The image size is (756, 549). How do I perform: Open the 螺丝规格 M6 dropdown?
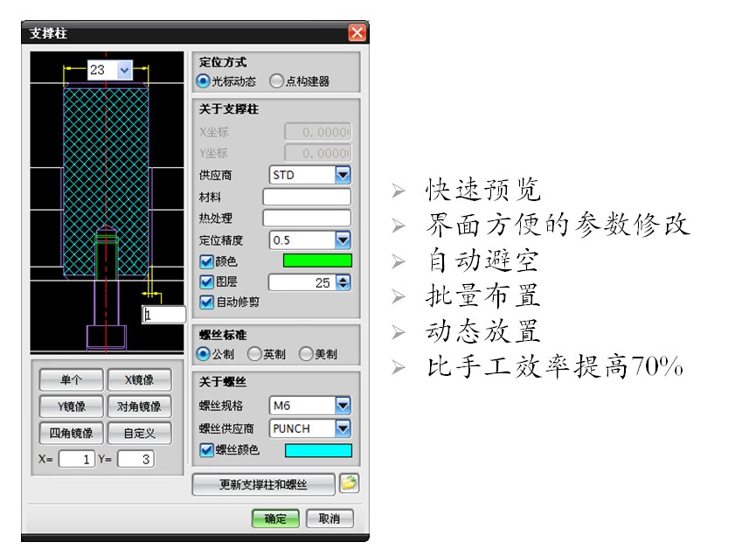click(x=343, y=406)
